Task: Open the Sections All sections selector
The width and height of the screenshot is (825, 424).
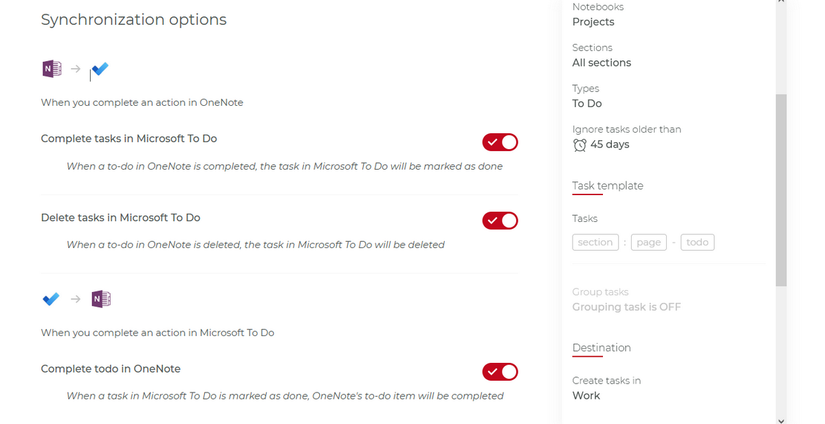Action: pos(601,63)
